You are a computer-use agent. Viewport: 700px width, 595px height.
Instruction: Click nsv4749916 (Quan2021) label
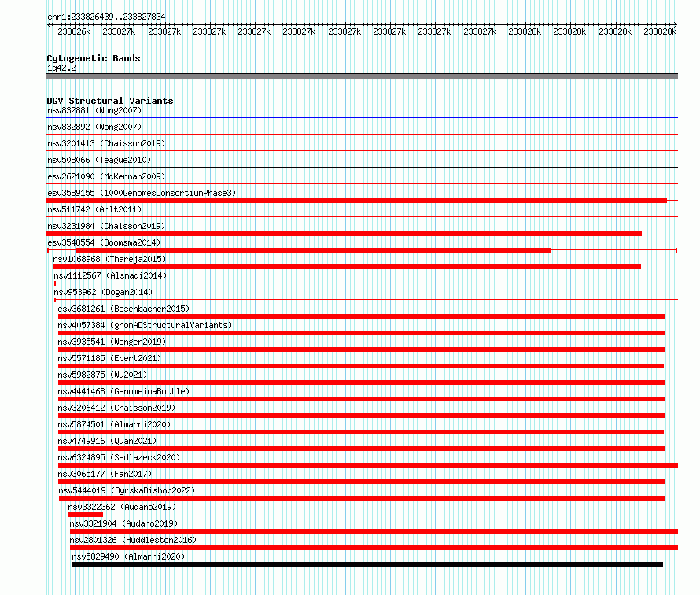pos(107,441)
